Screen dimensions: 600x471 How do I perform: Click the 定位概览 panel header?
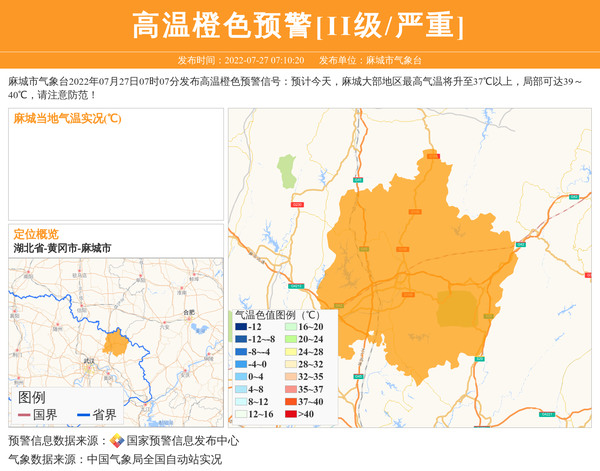click(x=36, y=234)
